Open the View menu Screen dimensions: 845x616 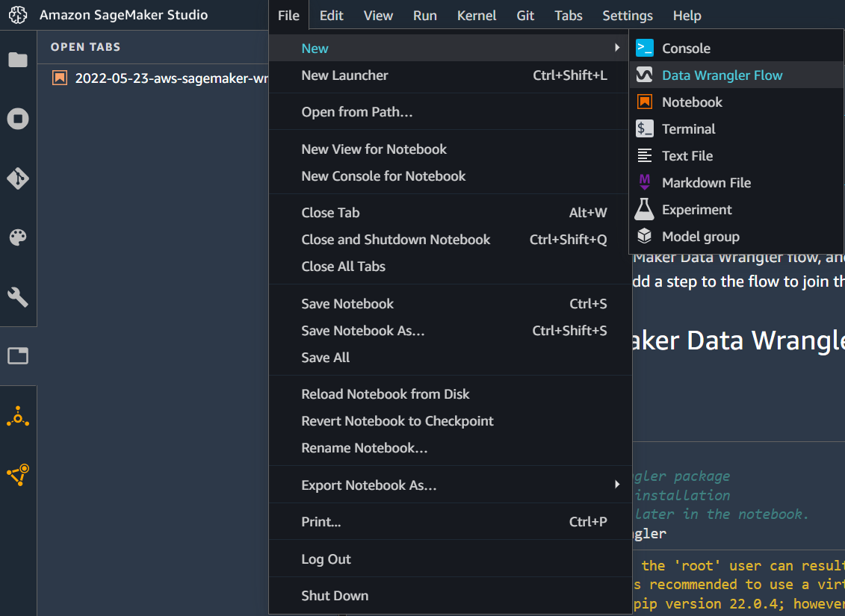point(378,16)
